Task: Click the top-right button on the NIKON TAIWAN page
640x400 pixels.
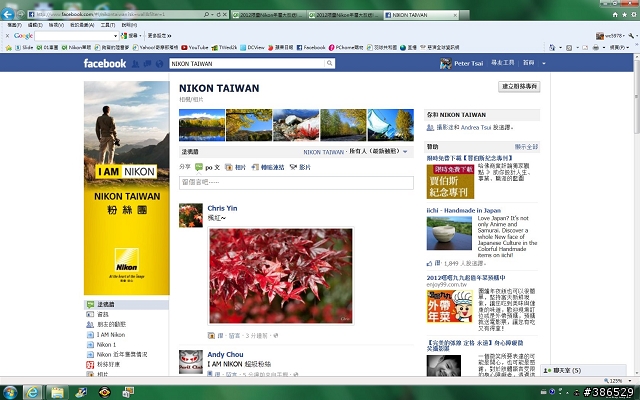Action: coord(519,86)
